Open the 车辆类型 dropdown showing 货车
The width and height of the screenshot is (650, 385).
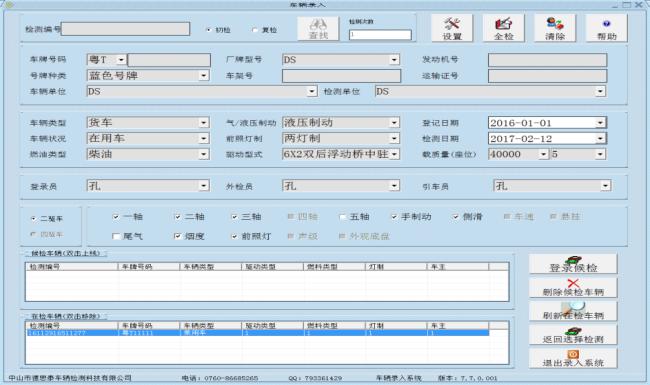[x=148, y=123]
